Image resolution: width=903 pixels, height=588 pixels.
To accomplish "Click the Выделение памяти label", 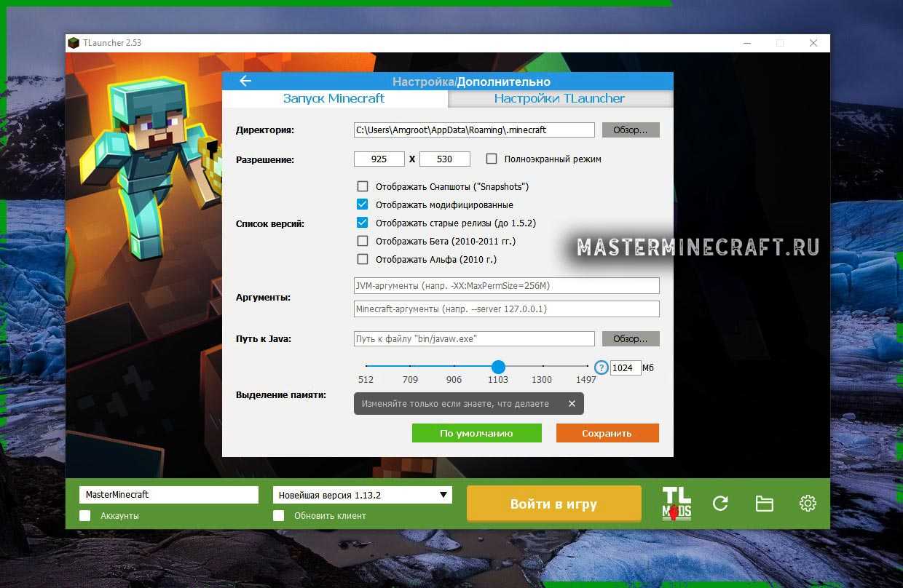I will pos(281,394).
